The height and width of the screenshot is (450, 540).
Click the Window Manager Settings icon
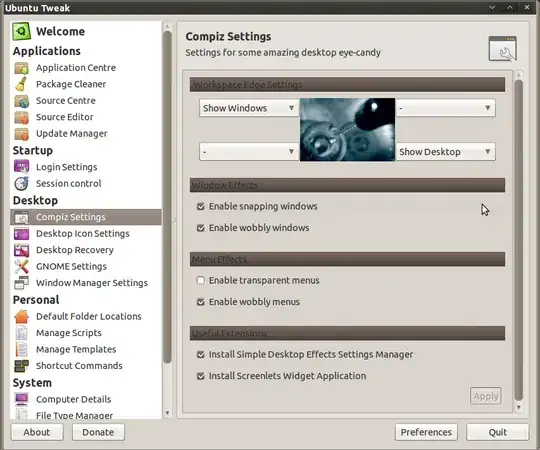pyautogui.click(x=21, y=283)
